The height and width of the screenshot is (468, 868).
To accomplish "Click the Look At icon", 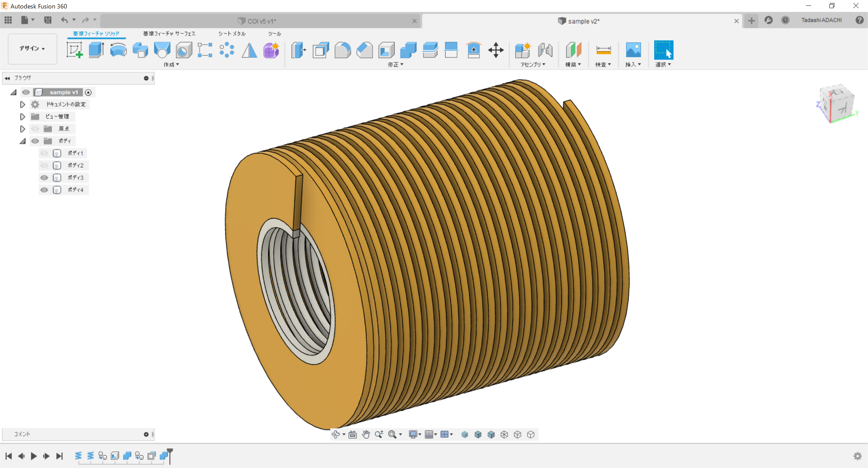I will (353, 434).
